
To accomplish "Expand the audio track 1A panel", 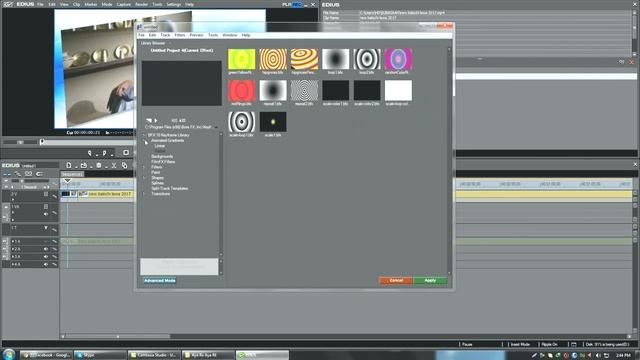I will [x=13, y=242].
